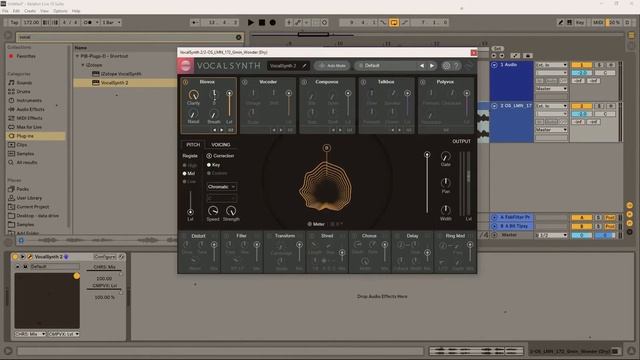The width and height of the screenshot is (640, 360).
Task: Arm the transport Record button
Action: point(273,22)
